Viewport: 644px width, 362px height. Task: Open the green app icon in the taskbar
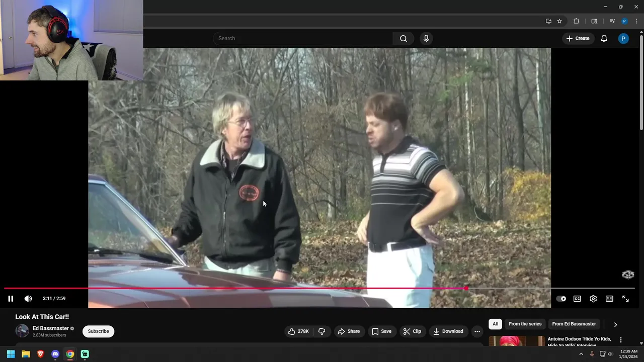85,354
